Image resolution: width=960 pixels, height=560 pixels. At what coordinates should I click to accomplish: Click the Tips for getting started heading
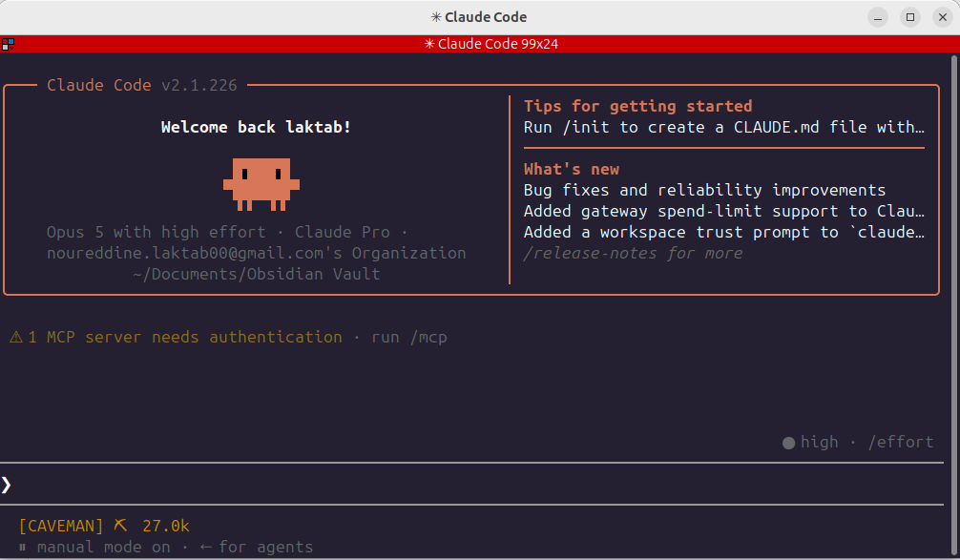[x=638, y=107]
